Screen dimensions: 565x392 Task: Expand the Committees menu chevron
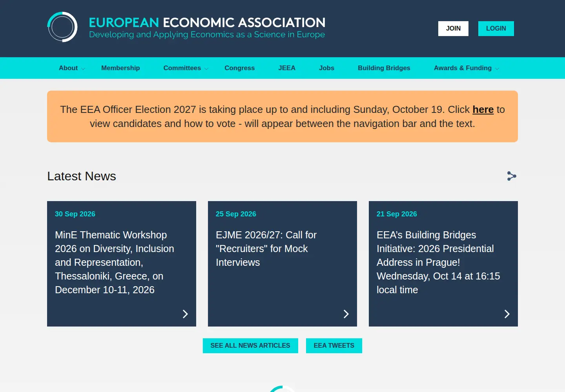pyautogui.click(x=206, y=69)
